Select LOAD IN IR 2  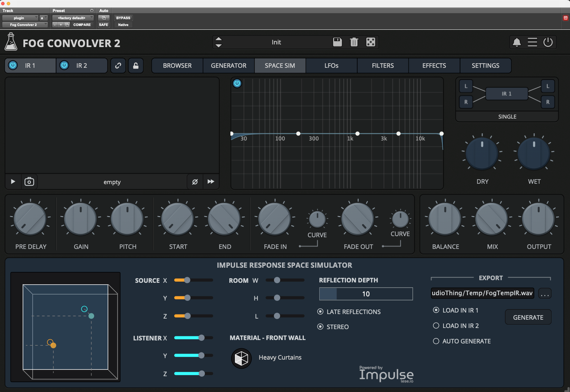click(456, 326)
